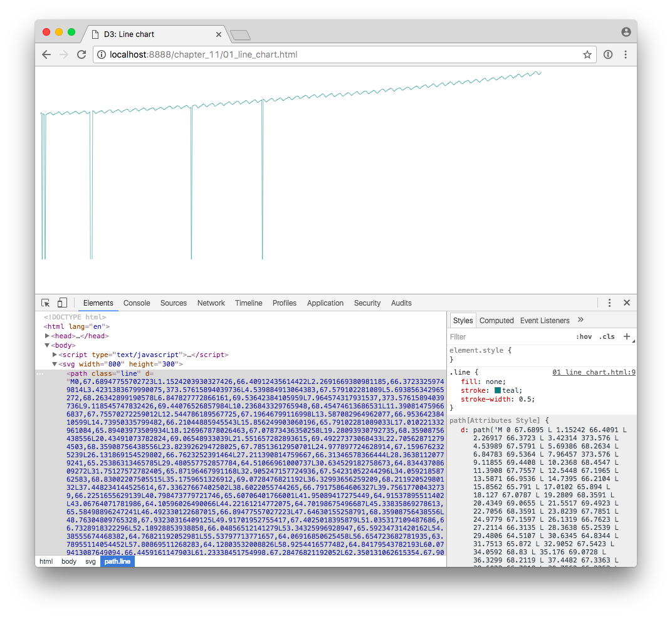The image size is (672, 617).
Task: Open the 01_line_chart.html:9 source link
Action: pos(594,372)
